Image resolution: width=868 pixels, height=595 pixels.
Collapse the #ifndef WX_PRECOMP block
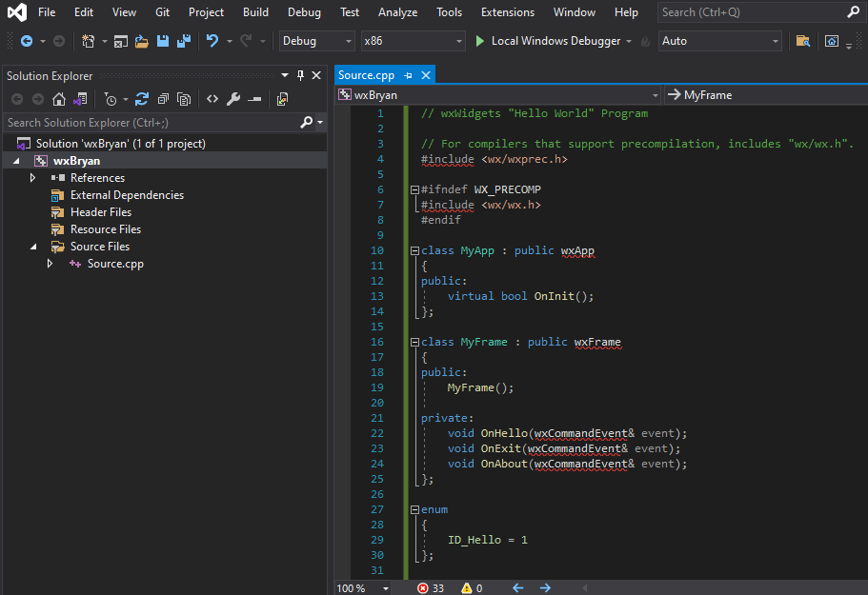coord(414,189)
